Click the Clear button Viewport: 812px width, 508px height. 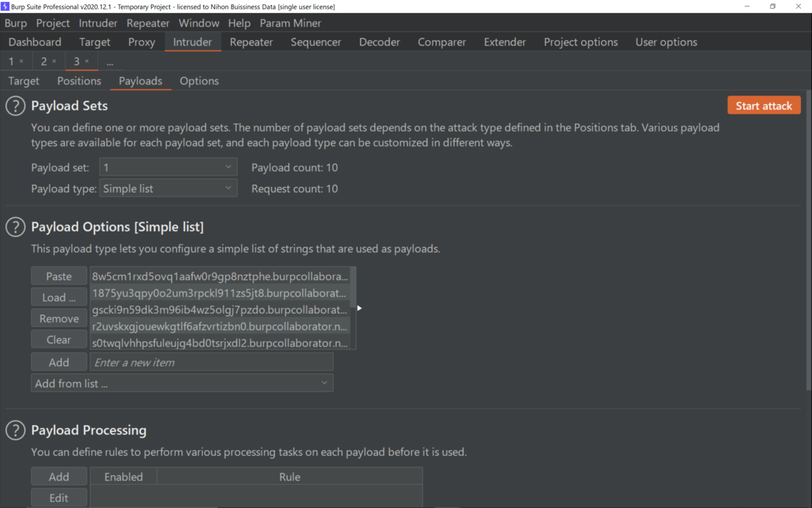59,339
